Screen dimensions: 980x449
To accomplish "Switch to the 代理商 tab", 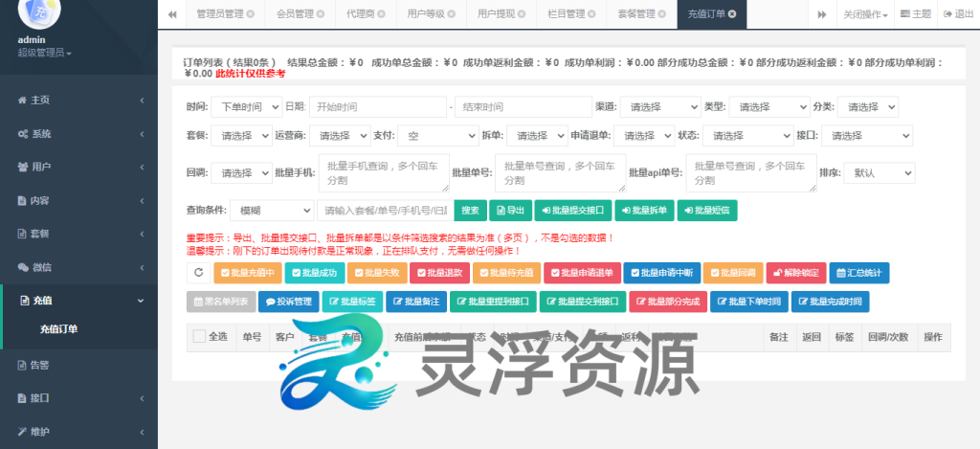I will [366, 13].
